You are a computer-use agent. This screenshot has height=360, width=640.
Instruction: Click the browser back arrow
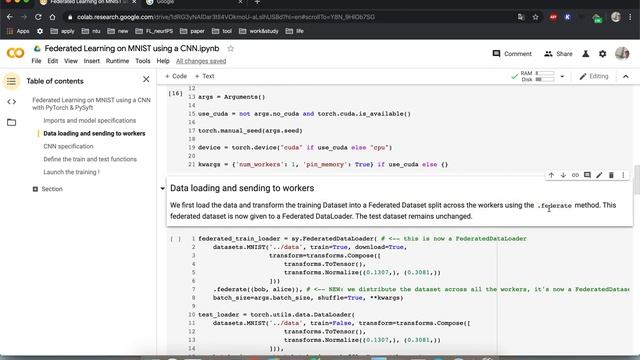point(10,17)
